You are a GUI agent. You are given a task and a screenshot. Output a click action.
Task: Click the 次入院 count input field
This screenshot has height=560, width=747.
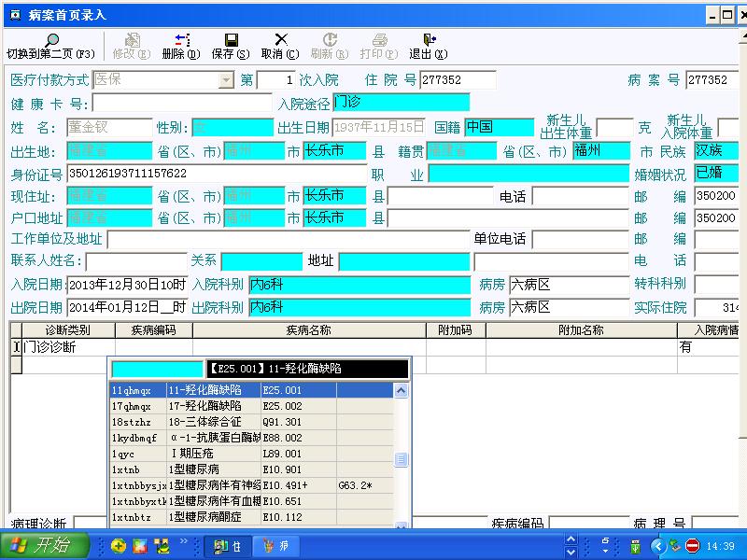276,80
